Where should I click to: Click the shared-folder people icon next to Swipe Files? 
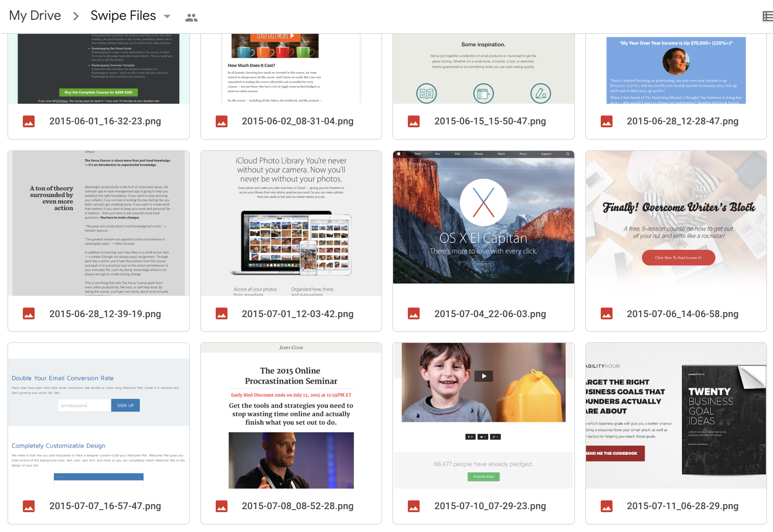point(191,16)
